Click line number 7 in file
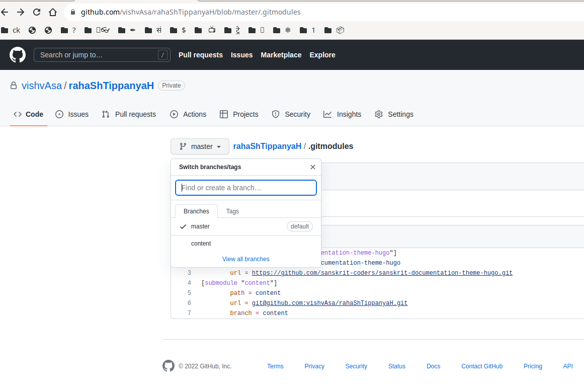Screen dimensions: 584x392 [x=189, y=313]
